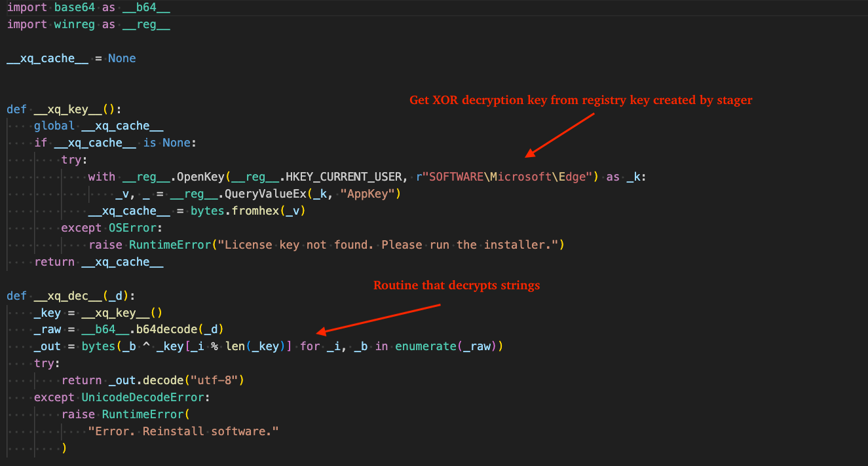Click the "try:" inside __xq_dec__

(47, 363)
